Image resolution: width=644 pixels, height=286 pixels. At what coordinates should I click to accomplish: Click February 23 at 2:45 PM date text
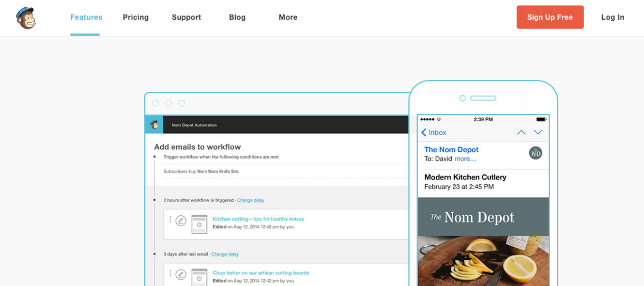[x=459, y=187]
